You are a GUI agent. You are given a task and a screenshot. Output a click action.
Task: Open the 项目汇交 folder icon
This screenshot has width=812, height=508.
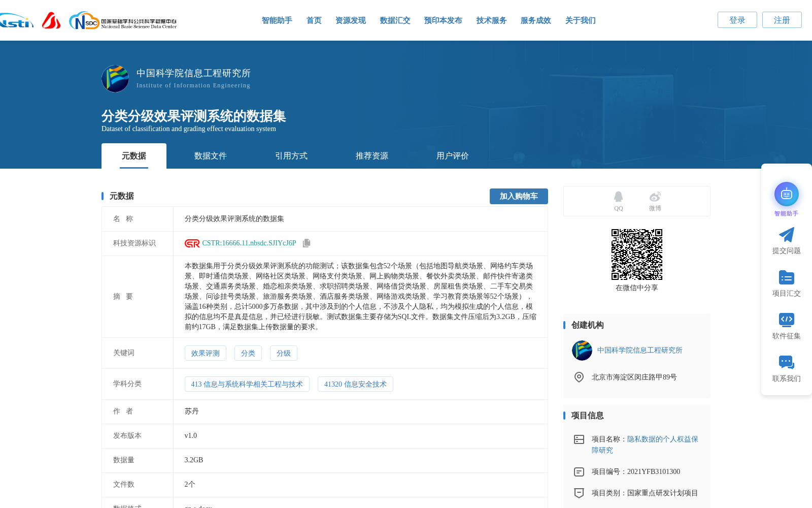pos(787,277)
